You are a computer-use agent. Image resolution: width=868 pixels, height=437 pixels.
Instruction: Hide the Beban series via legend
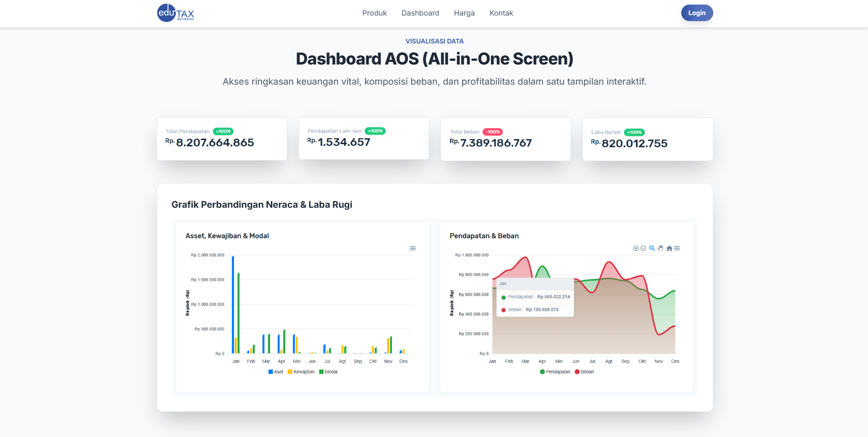pyautogui.click(x=584, y=372)
